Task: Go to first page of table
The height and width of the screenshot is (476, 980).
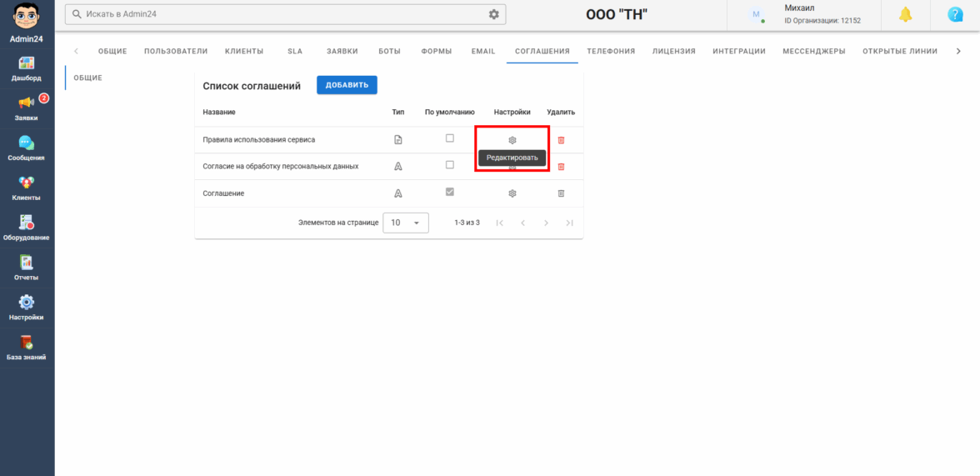Action: (499, 223)
